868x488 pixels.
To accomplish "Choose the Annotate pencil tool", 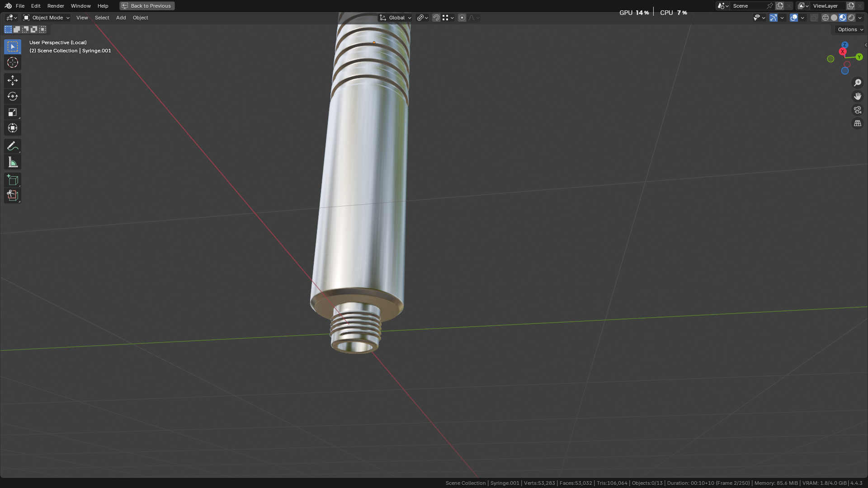I will coord(13,146).
